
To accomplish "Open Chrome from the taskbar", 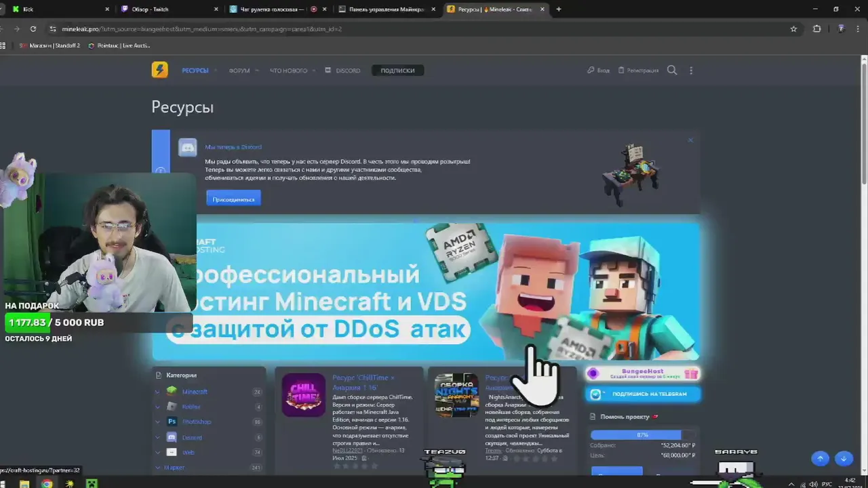I will [x=47, y=484].
